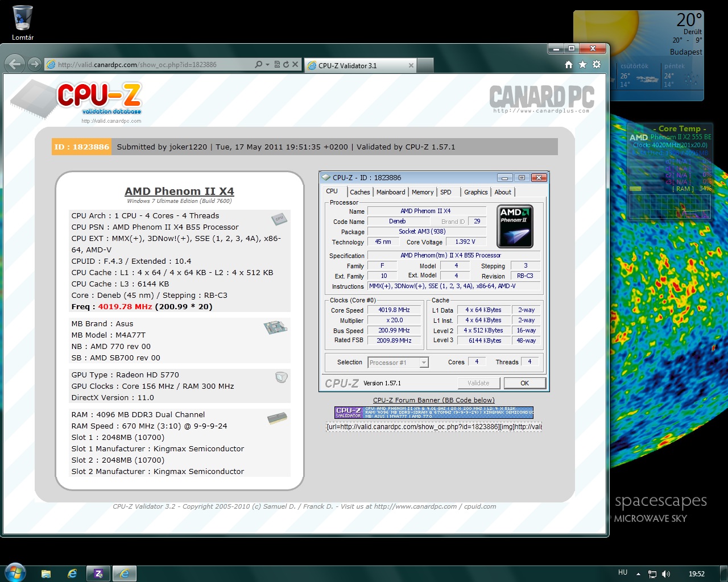728x582 pixels.
Task: Stop loading with the address bar X icon
Action: tap(295, 65)
